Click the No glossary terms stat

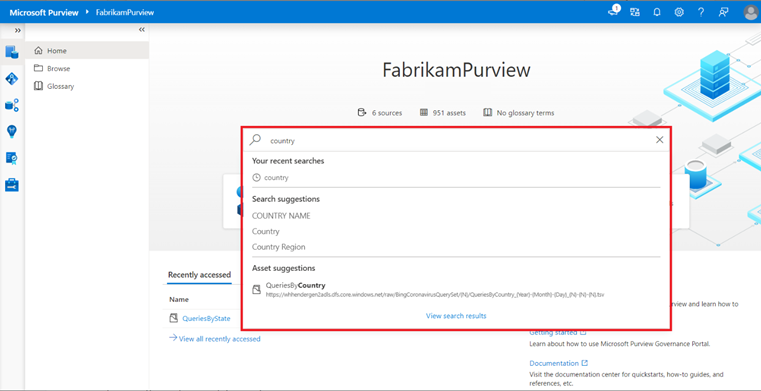coord(519,113)
